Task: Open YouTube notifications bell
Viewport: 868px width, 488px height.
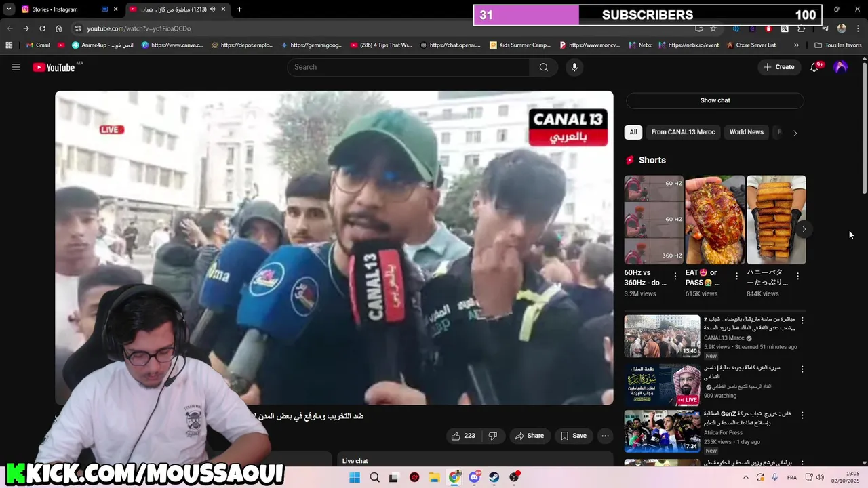Action: click(x=815, y=67)
